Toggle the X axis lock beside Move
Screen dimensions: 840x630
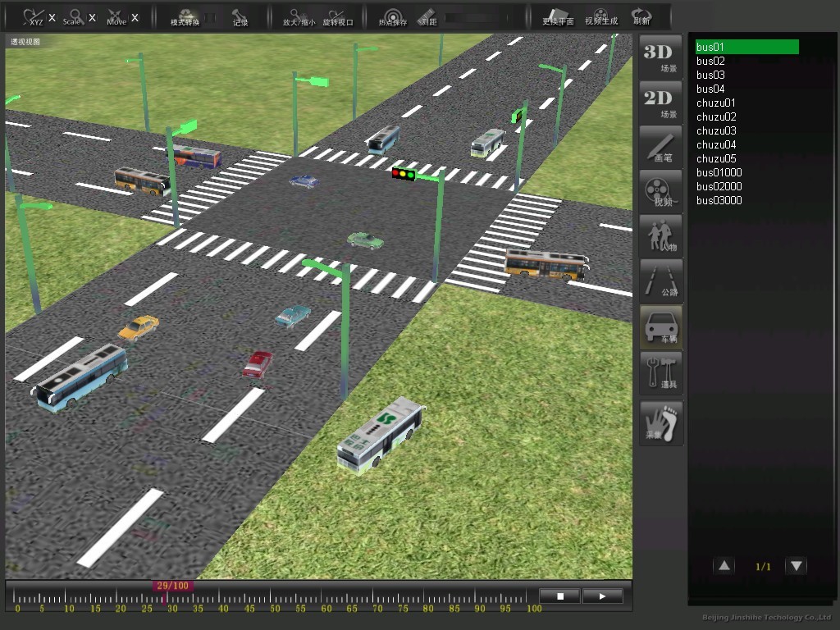tap(135, 18)
